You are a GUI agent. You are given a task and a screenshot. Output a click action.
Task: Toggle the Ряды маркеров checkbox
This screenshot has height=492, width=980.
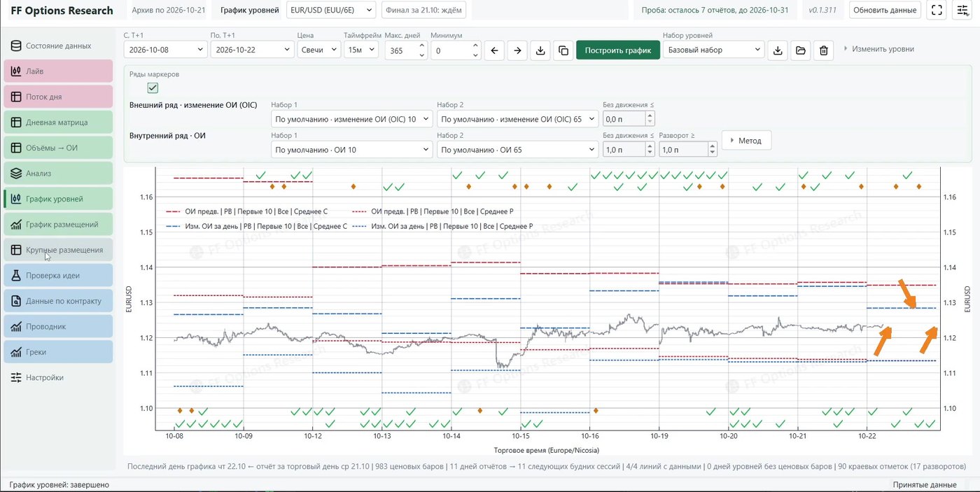(x=153, y=88)
